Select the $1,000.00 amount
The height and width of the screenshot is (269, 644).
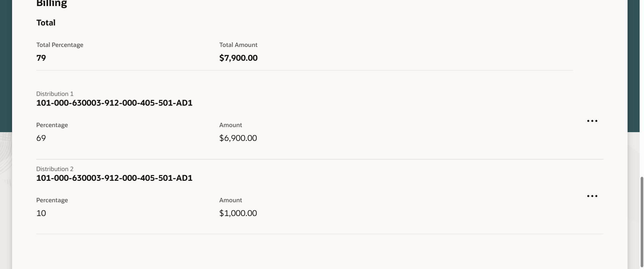tap(238, 213)
